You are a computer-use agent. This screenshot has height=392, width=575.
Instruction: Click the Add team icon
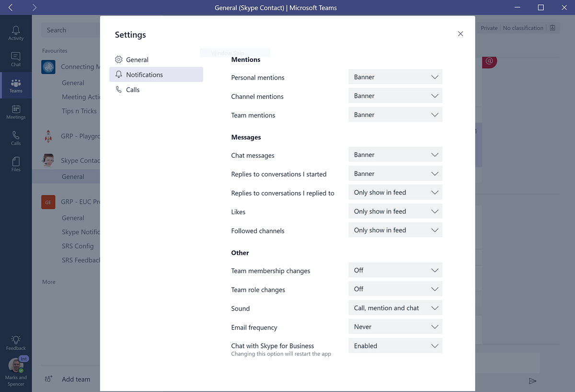(48, 379)
